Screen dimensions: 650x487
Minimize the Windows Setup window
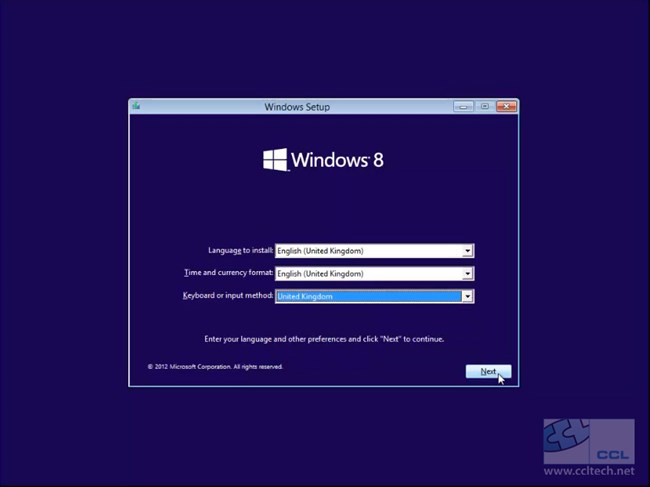pyautogui.click(x=463, y=107)
